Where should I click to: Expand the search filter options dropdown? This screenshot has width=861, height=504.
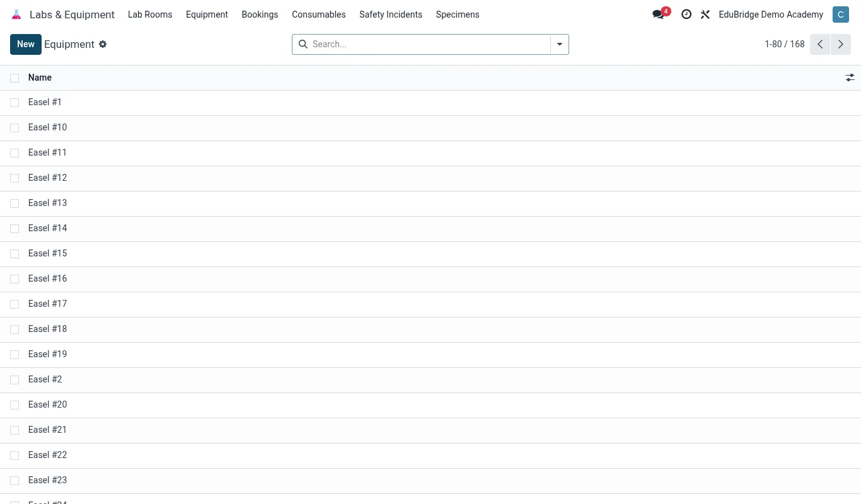[560, 44]
